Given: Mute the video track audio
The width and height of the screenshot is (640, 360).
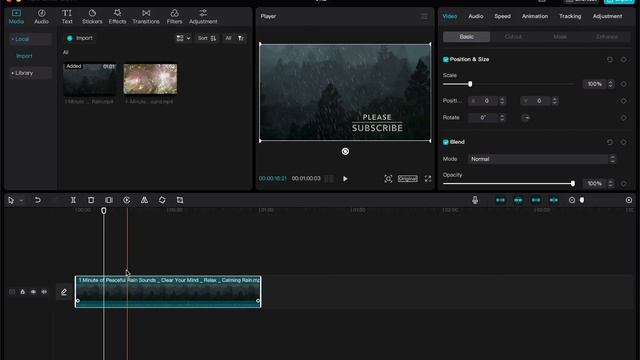Looking at the screenshot, I should (x=44, y=292).
